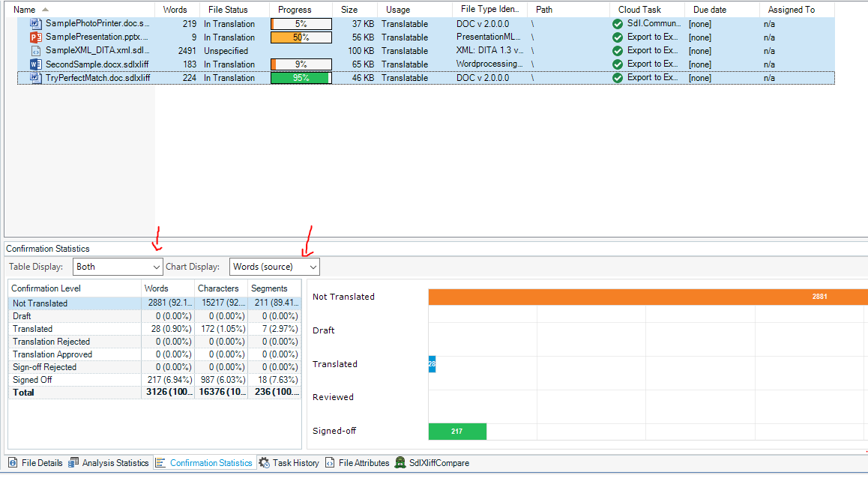Screen dimensions: 868x478
Task: Sort by Due date column header
Action: 722,10
